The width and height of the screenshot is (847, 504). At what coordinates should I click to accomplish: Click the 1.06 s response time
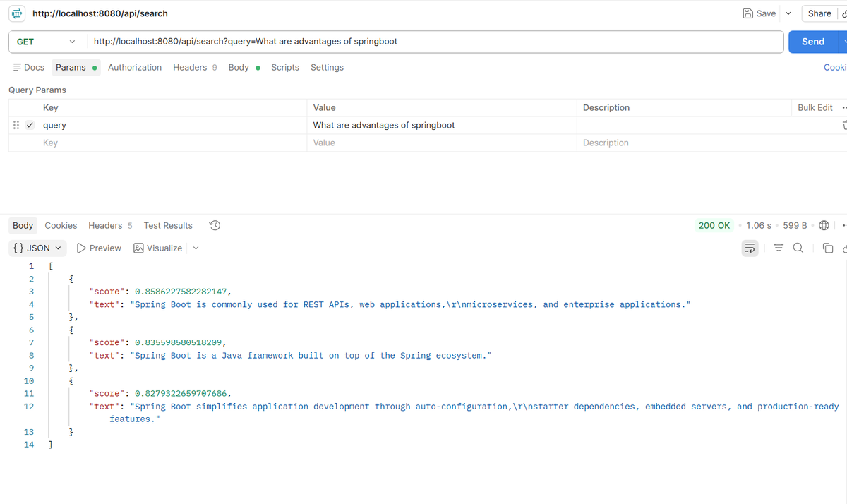pos(759,225)
